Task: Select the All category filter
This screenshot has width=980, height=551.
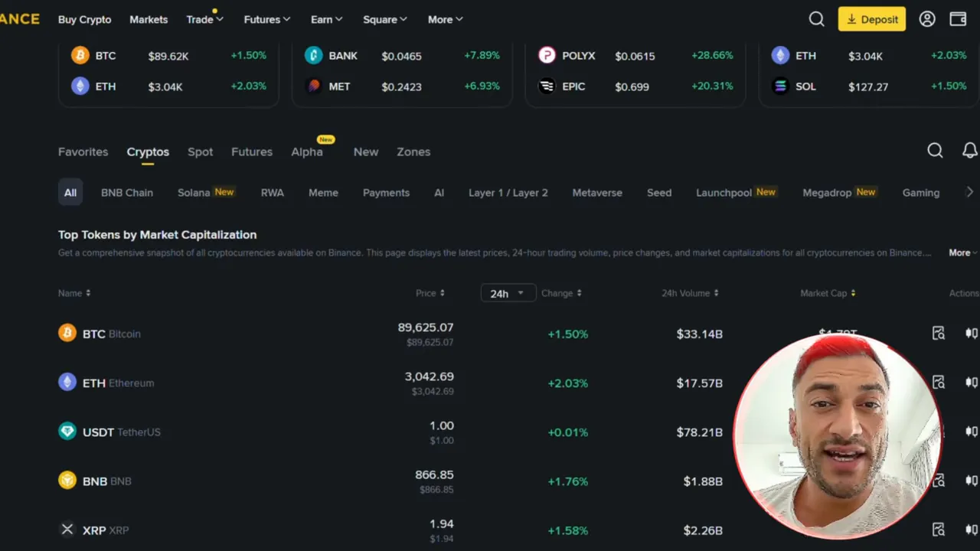Action: (x=70, y=192)
